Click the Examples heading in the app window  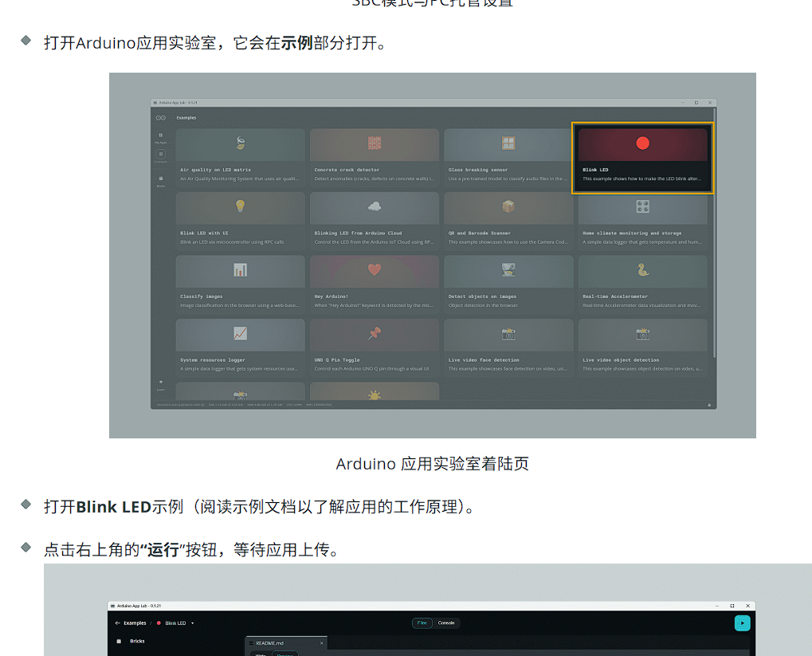(186, 118)
